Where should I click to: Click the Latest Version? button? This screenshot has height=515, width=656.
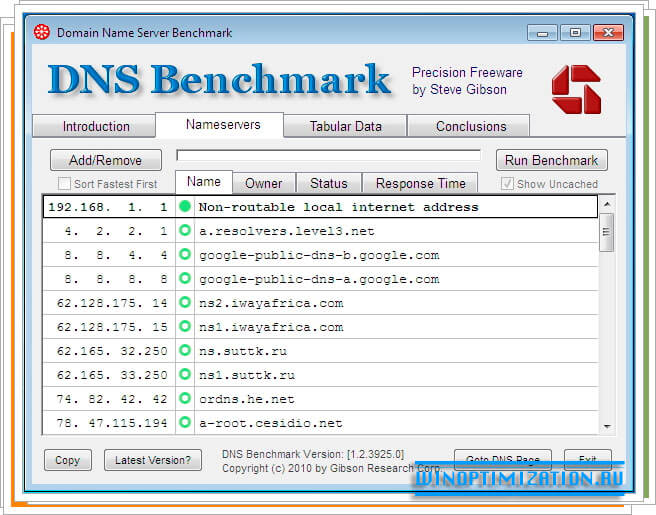coord(153,460)
